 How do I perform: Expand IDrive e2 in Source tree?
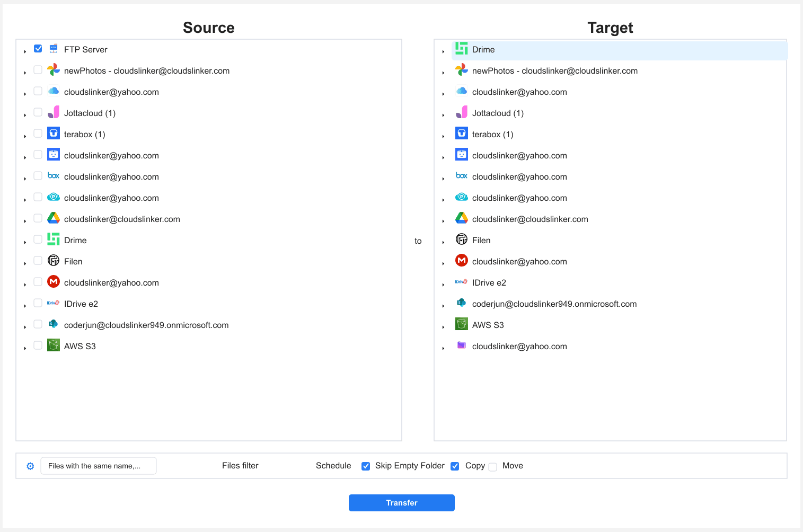[x=25, y=306]
